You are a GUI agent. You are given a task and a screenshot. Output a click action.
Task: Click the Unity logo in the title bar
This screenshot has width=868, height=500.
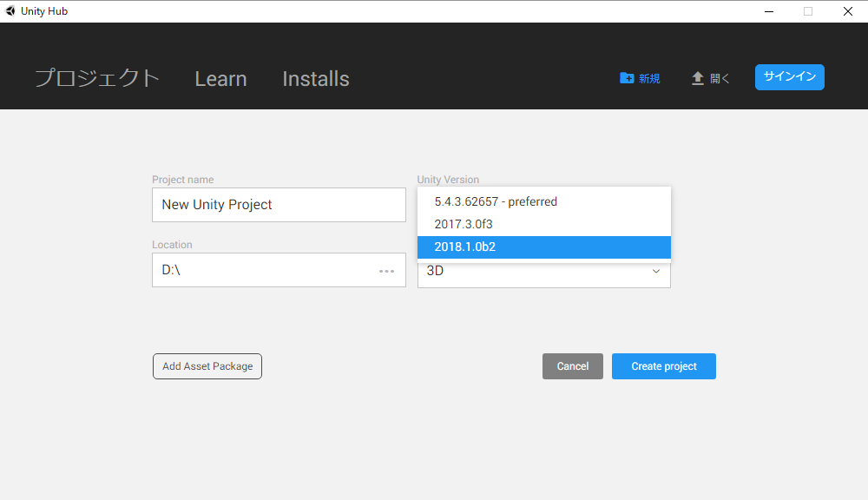[10, 11]
